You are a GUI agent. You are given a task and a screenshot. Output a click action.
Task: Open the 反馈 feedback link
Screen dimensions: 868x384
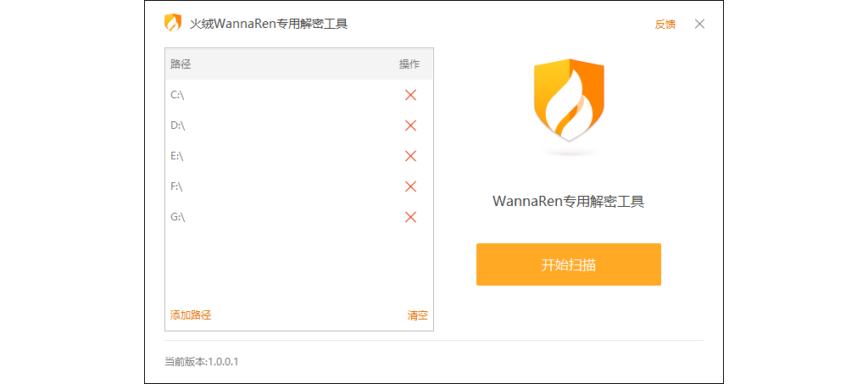665,25
